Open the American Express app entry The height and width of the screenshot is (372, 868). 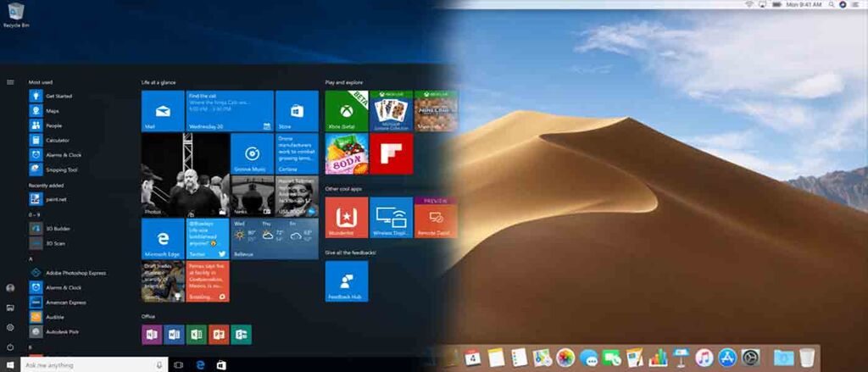(x=58, y=303)
